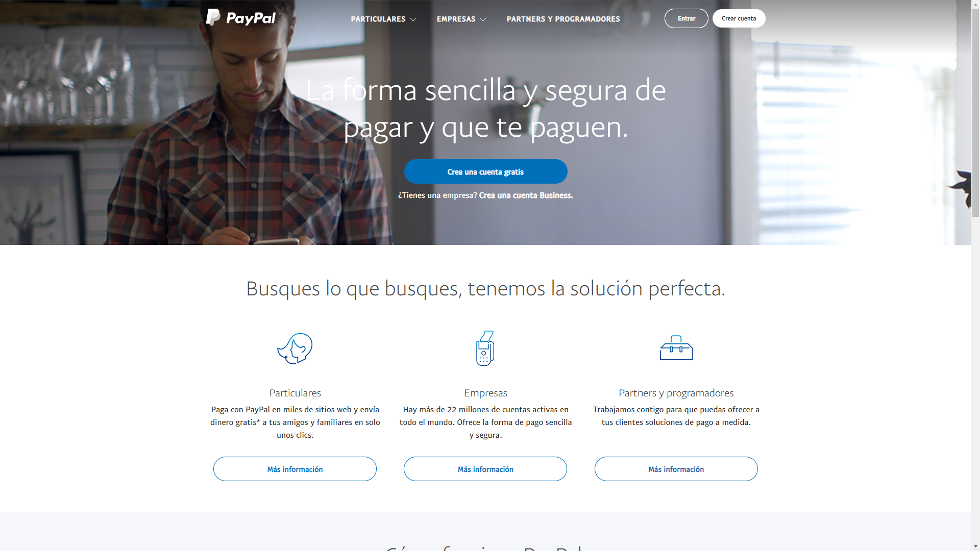Click the Empresas card reader icon
The width and height of the screenshot is (980, 551).
485,348
